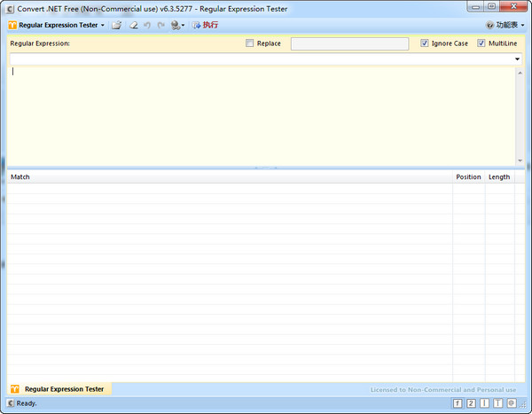Select the Regular Expression Tester bottom tab
Image resolution: width=532 pixels, height=414 pixels.
(60, 388)
